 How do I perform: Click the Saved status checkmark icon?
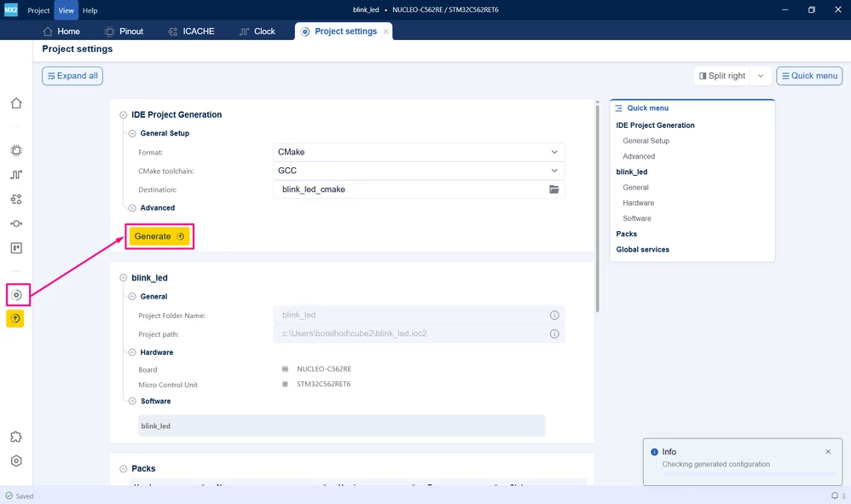click(x=9, y=495)
